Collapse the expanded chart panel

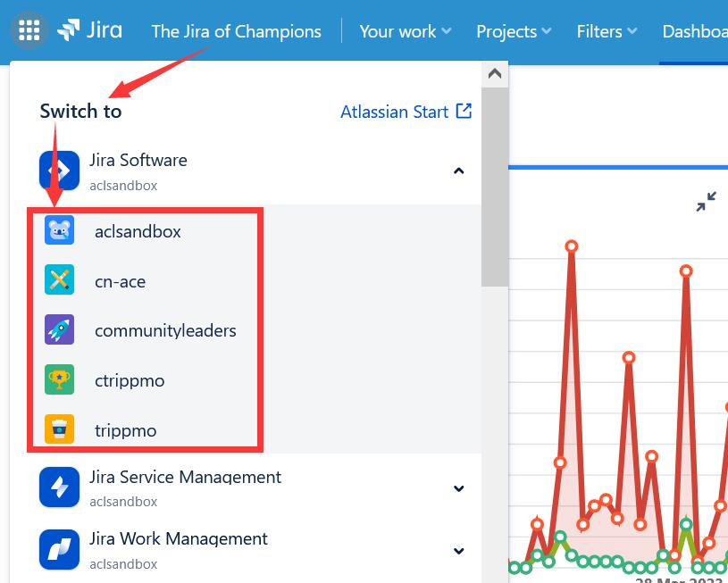click(x=706, y=202)
